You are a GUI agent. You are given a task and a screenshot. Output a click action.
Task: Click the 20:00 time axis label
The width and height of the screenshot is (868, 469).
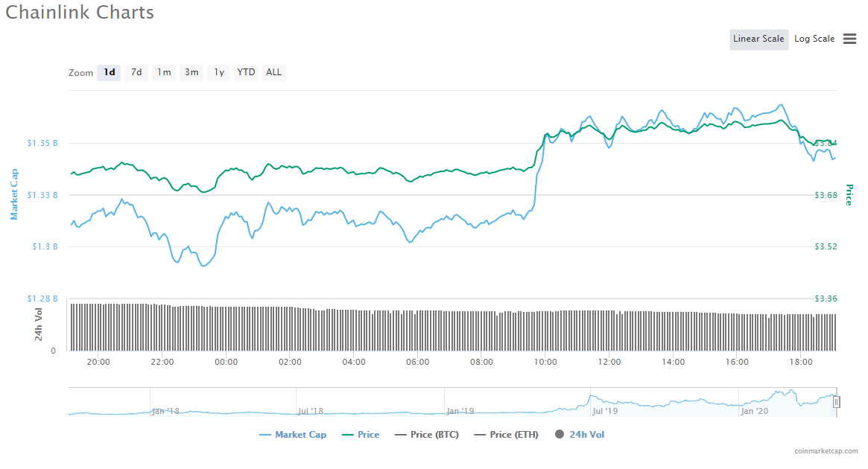tap(98, 363)
